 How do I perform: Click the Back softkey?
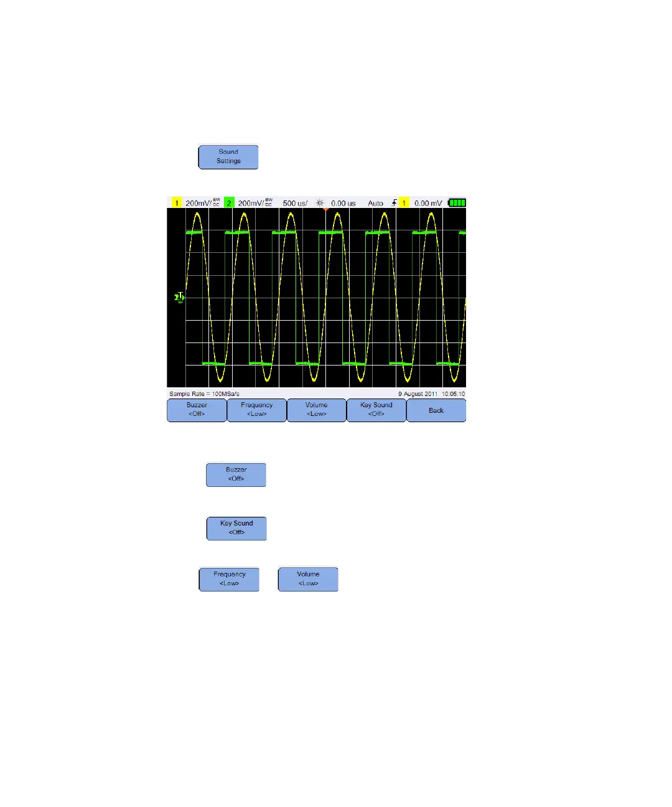436,410
